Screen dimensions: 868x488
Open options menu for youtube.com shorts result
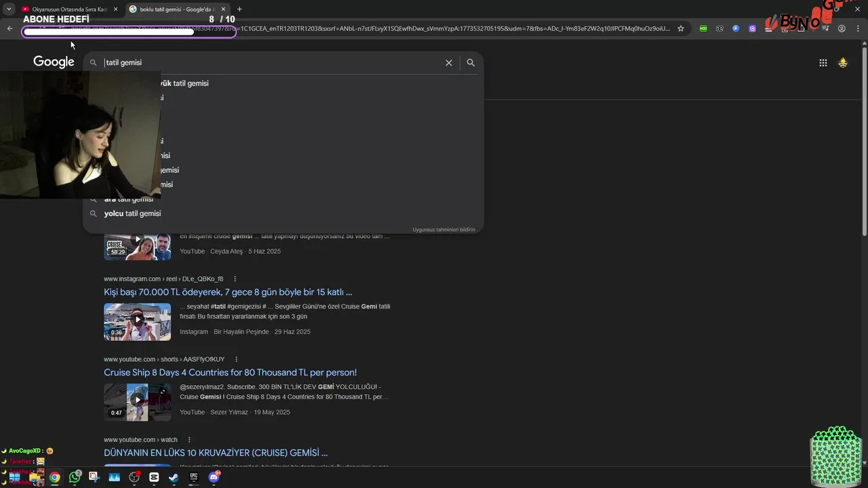pyautogui.click(x=237, y=359)
